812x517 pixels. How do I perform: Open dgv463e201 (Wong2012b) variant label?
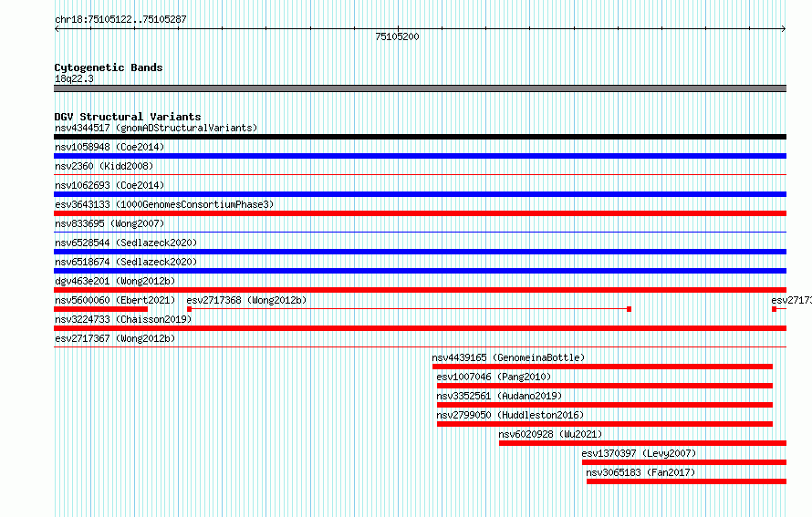coord(115,281)
